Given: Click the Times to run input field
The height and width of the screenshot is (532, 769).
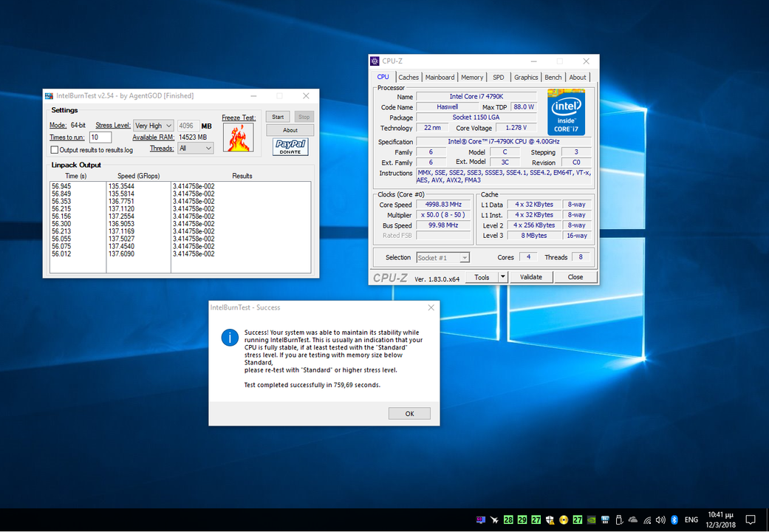Looking at the screenshot, I should pos(100,137).
